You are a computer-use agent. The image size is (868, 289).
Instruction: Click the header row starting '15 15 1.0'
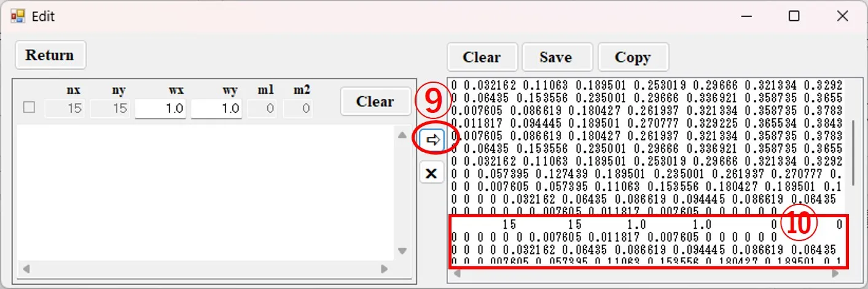point(647,225)
